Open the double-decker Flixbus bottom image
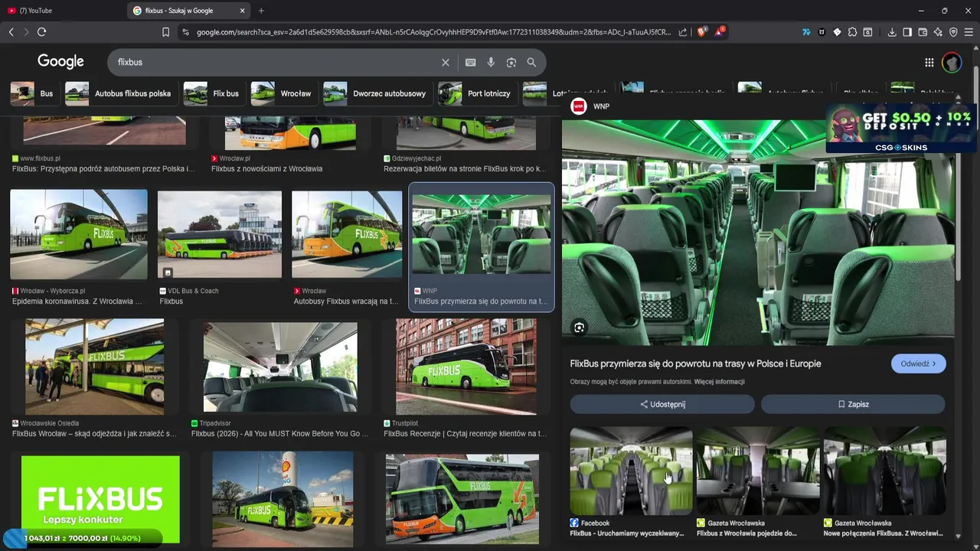 [462, 499]
